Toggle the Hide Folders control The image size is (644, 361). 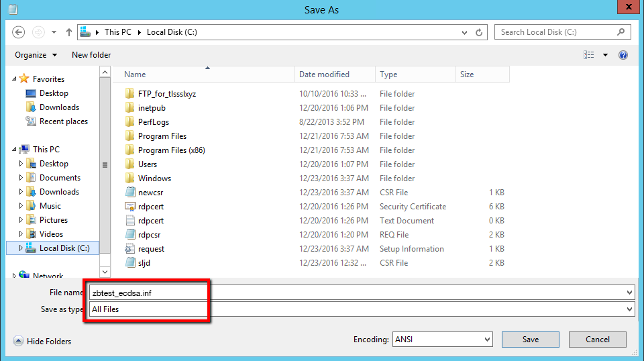click(42, 342)
